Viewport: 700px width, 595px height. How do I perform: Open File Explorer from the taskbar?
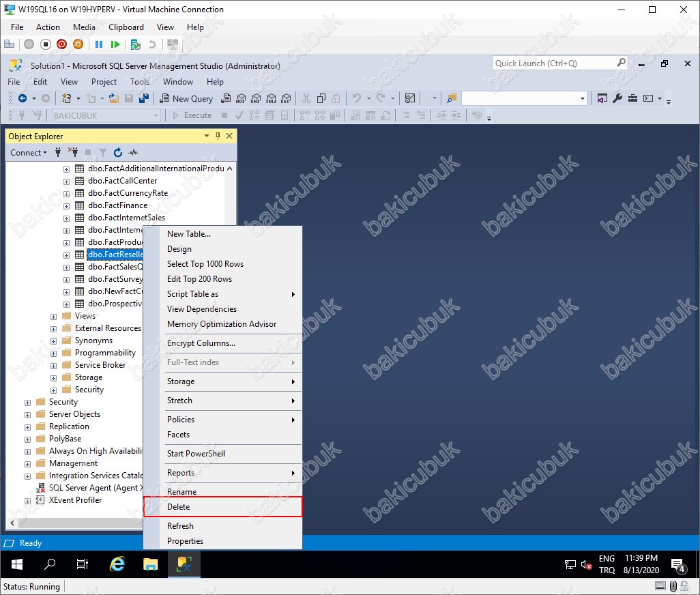pos(151,565)
